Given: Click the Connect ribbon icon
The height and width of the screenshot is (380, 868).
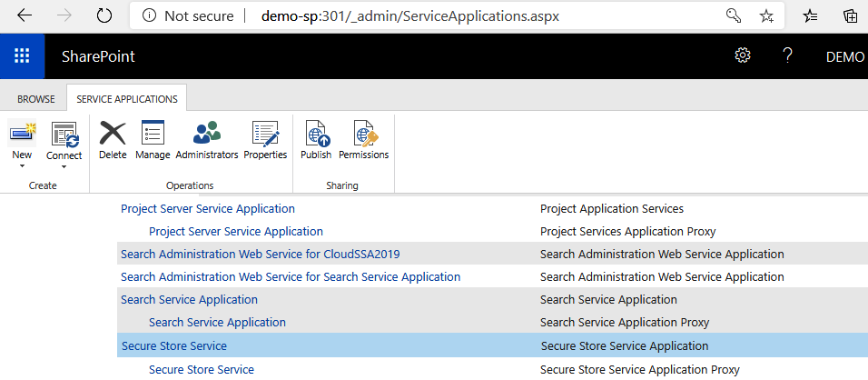Looking at the screenshot, I should pos(64,134).
